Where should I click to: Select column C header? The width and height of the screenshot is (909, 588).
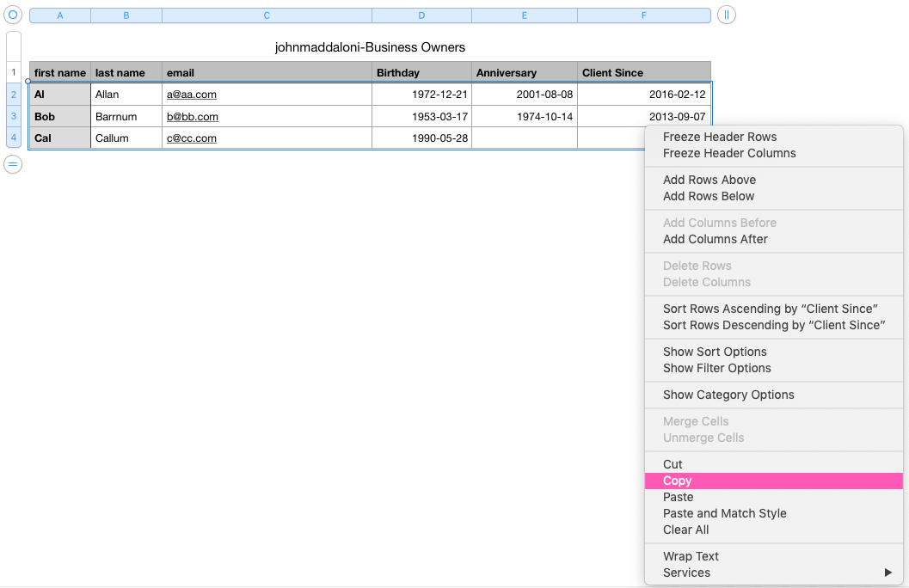coord(267,15)
